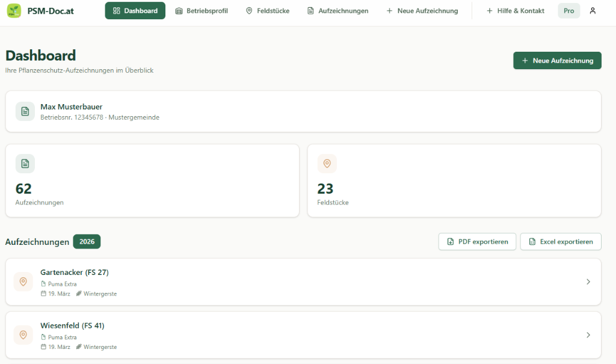Image resolution: width=616 pixels, height=364 pixels.
Task: Click Excel exportieren
Action: [561, 241]
